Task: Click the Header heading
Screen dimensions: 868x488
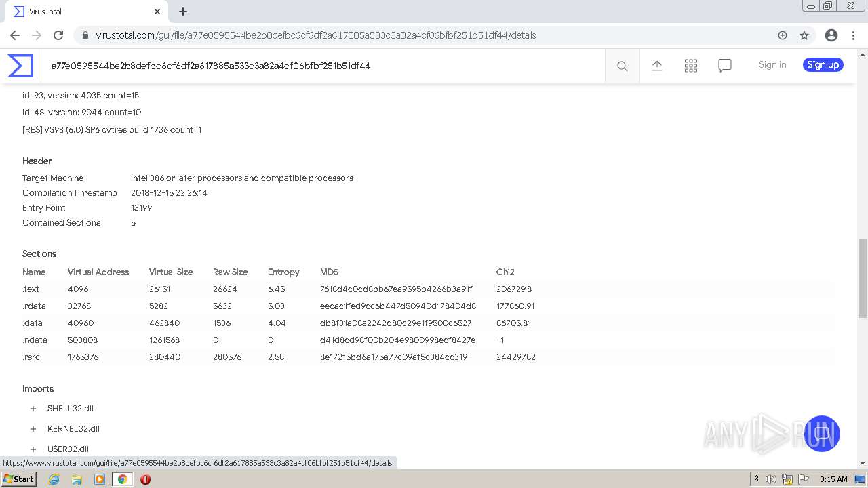Action: pos(37,161)
